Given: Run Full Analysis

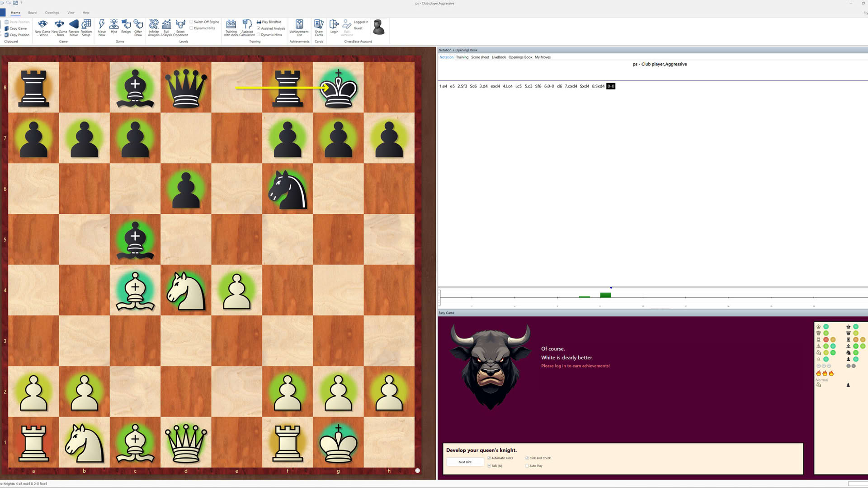Looking at the screenshot, I should coord(166,27).
